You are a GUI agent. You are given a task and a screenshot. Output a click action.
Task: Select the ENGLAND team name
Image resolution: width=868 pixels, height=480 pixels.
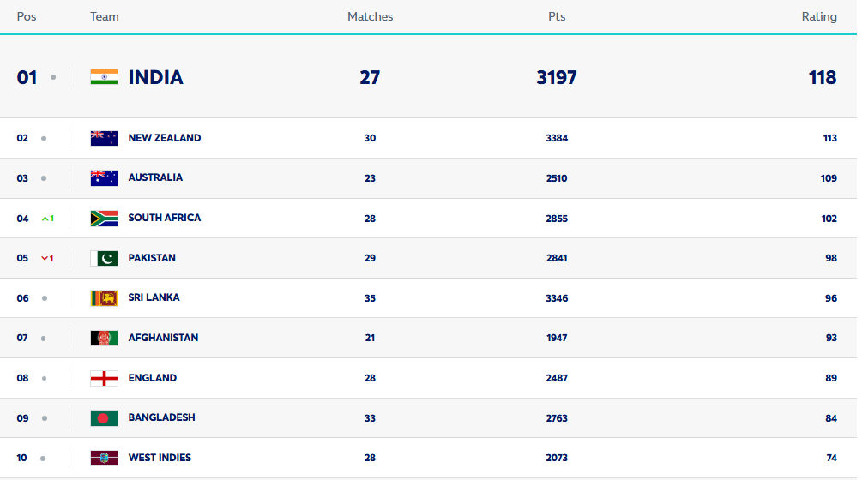152,378
